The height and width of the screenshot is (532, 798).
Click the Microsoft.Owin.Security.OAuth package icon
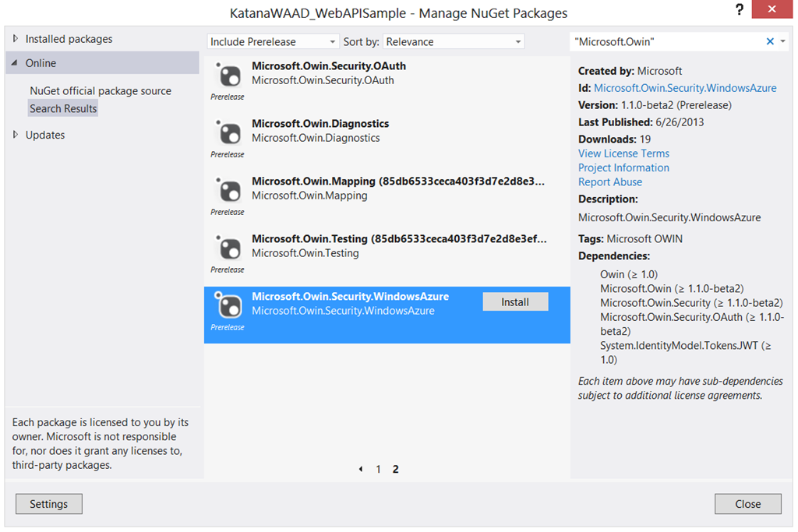tap(228, 76)
